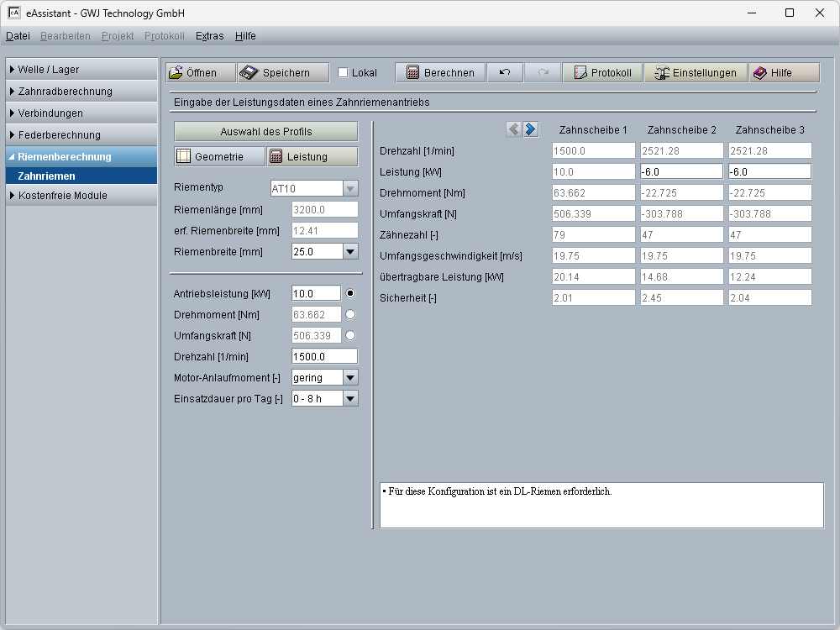Click blue right arrow for next pulleys
This screenshot has width=840, height=630.
coord(530,129)
